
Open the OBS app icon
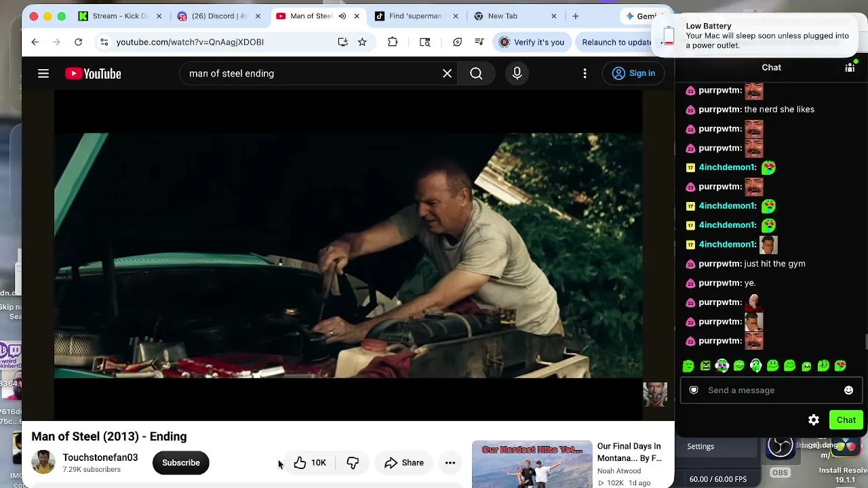click(x=780, y=449)
